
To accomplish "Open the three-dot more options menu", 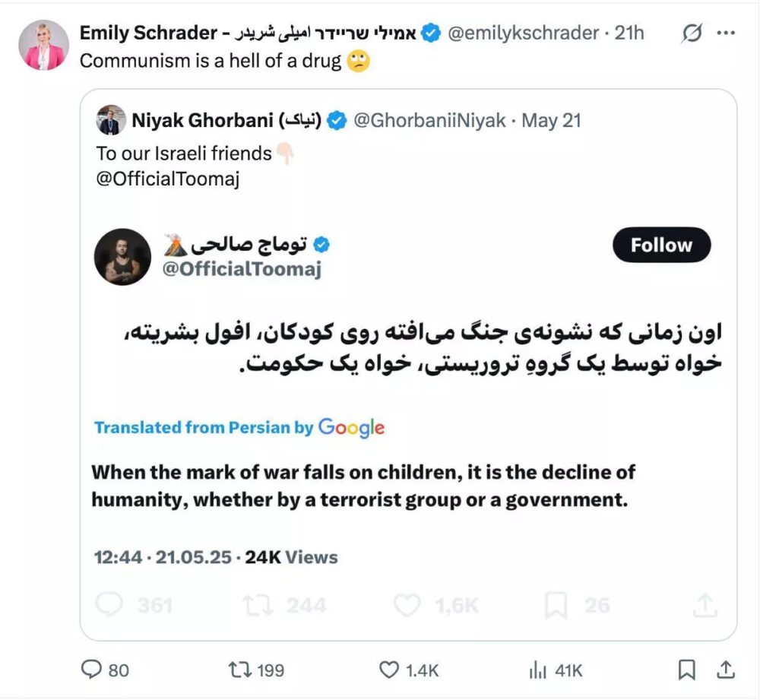I will coord(727,33).
